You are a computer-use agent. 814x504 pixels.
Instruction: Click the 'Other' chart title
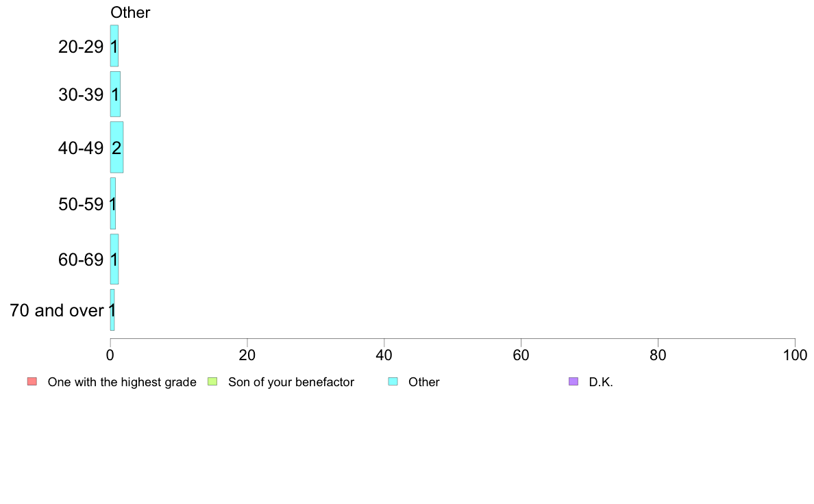[130, 12]
